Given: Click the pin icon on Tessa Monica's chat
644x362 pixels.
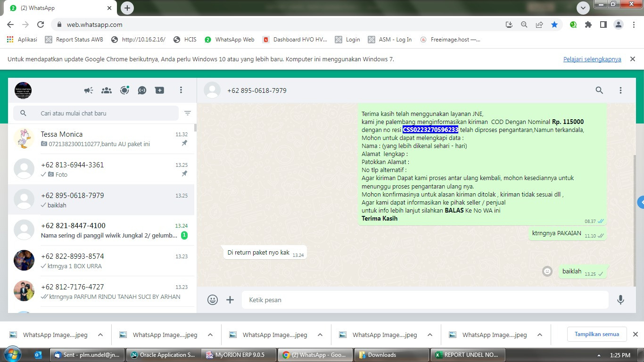Looking at the screenshot, I should point(185,143).
